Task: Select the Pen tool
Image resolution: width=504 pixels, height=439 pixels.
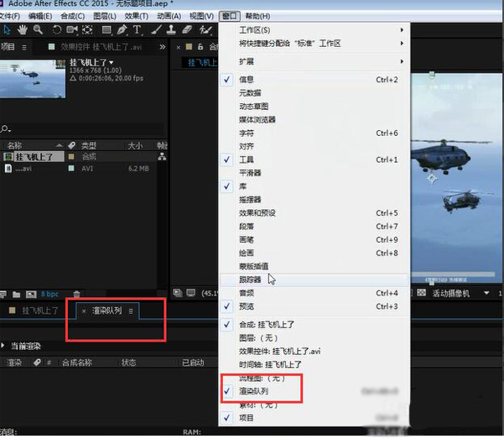Action: click(x=120, y=30)
